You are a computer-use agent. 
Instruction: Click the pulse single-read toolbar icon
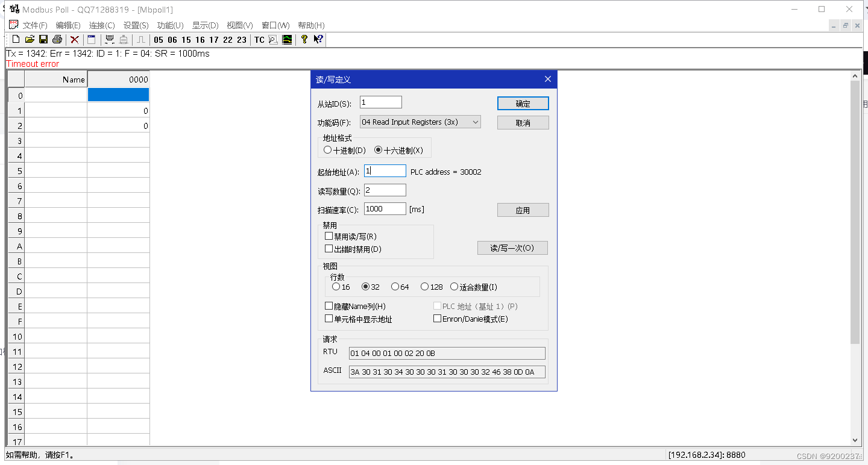[x=141, y=40]
